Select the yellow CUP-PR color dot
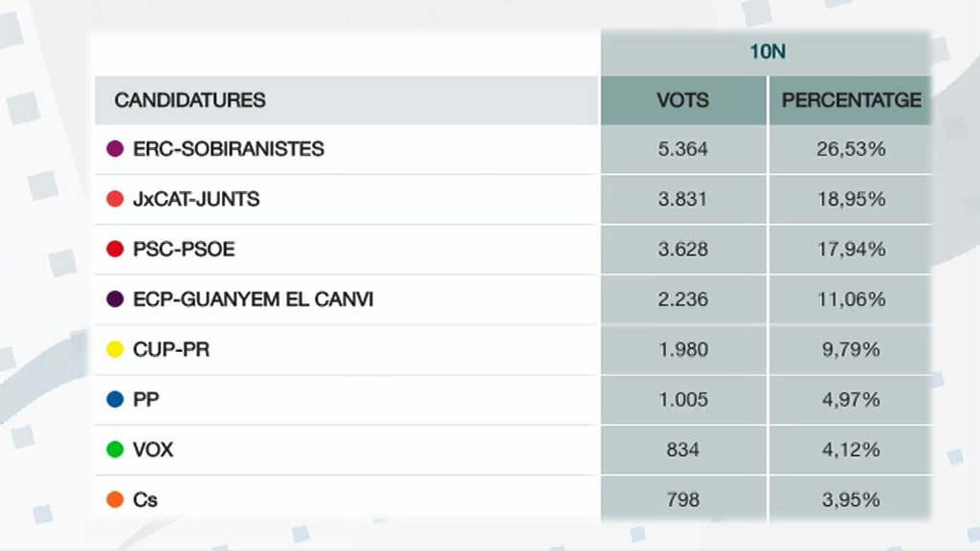The width and height of the screenshot is (980, 551). pos(115,348)
